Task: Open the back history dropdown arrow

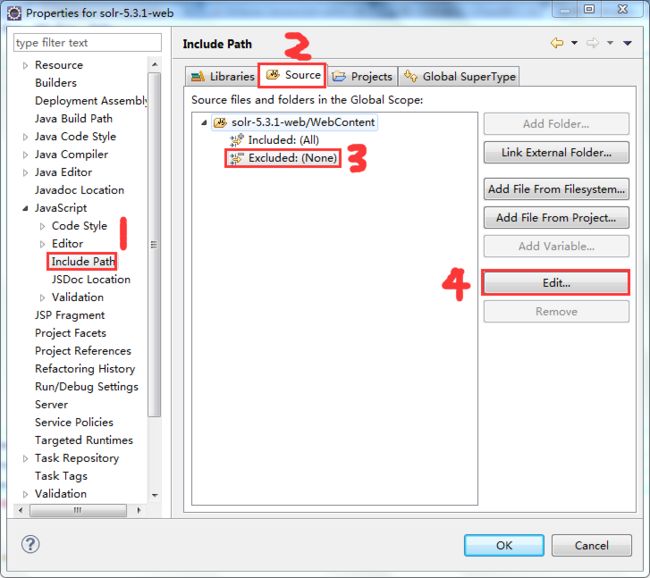Action: pyautogui.click(x=575, y=43)
